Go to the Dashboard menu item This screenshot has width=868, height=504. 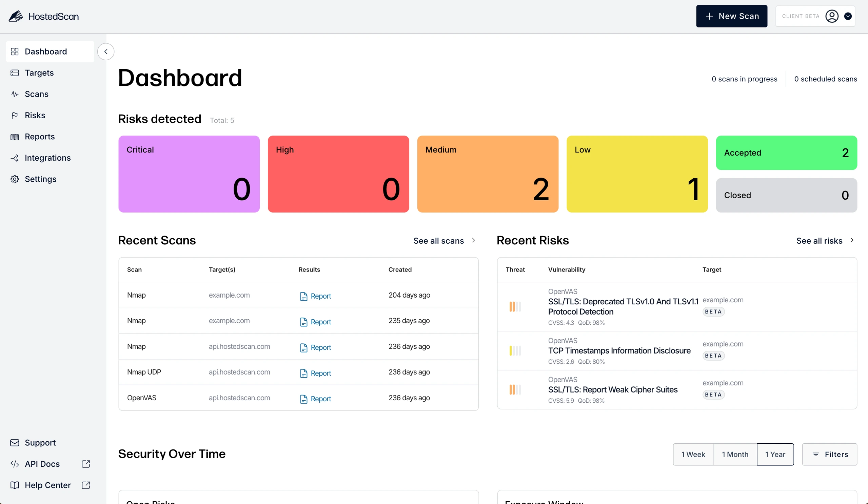46,52
